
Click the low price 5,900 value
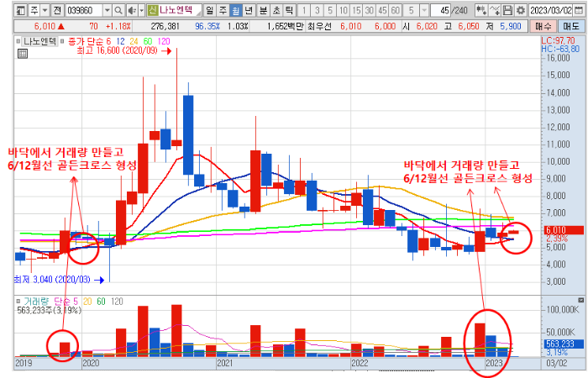pyautogui.click(x=511, y=27)
